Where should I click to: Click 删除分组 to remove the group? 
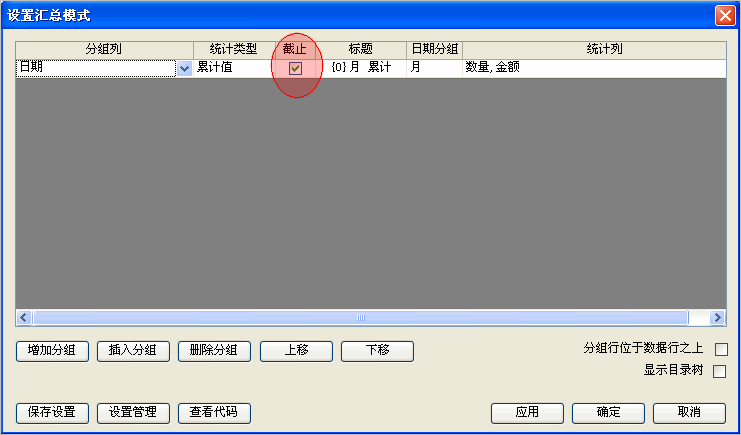(x=214, y=351)
